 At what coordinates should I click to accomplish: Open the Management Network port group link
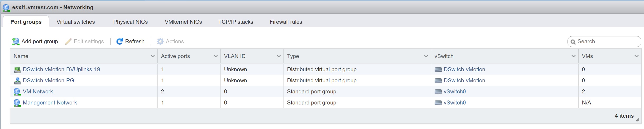click(x=50, y=103)
